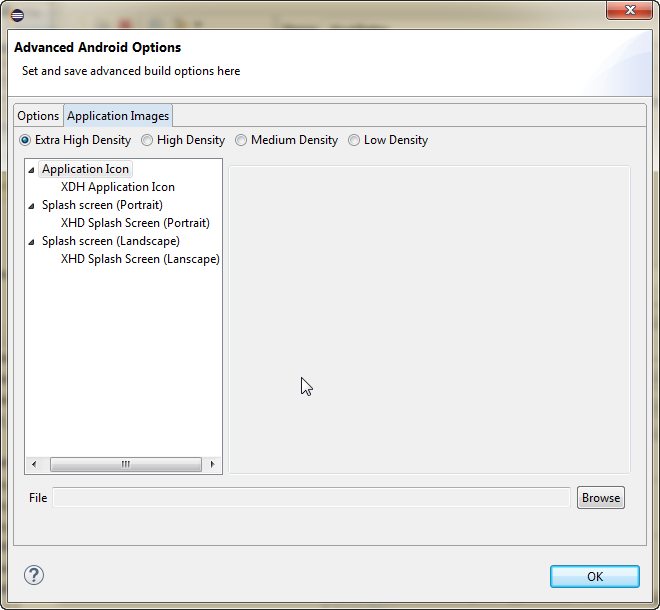The width and height of the screenshot is (660, 610).
Task: Collapse the Application Icon tree node
Action: (x=31, y=170)
